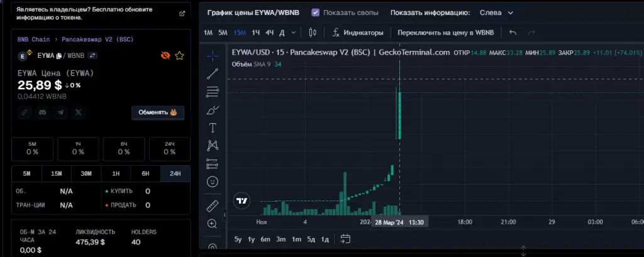The width and height of the screenshot is (644, 257).
Task: Select the 30M stats tab
Action: 86,173
